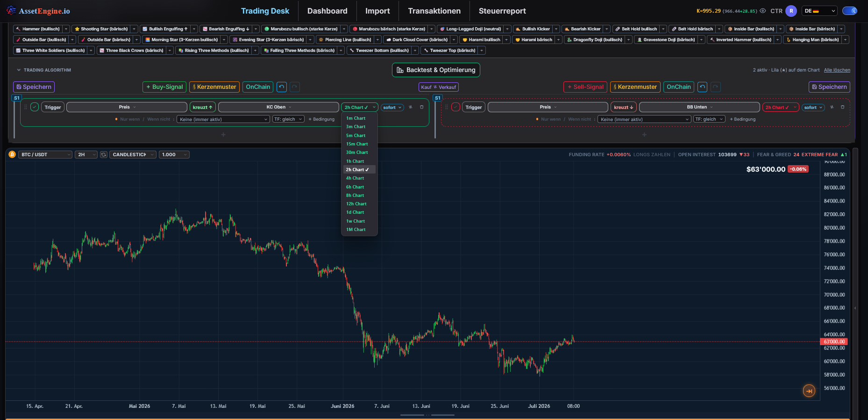Undo on the sell side
This screenshot has height=420, width=868.
[703, 87]
